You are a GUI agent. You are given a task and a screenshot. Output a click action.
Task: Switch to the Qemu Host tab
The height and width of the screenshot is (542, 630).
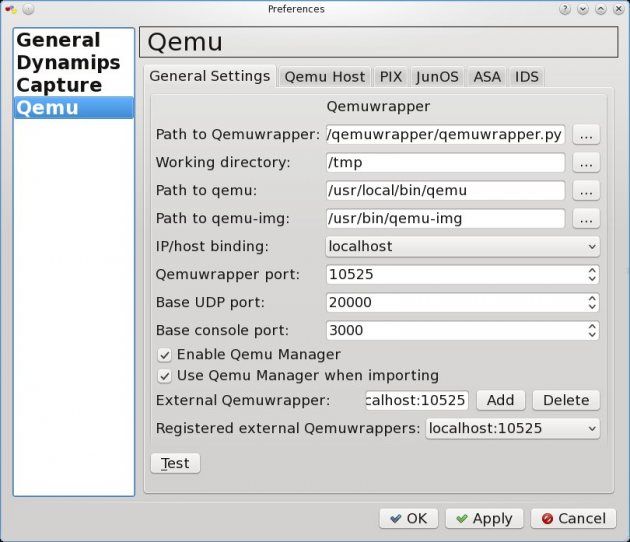coord(325,77)
